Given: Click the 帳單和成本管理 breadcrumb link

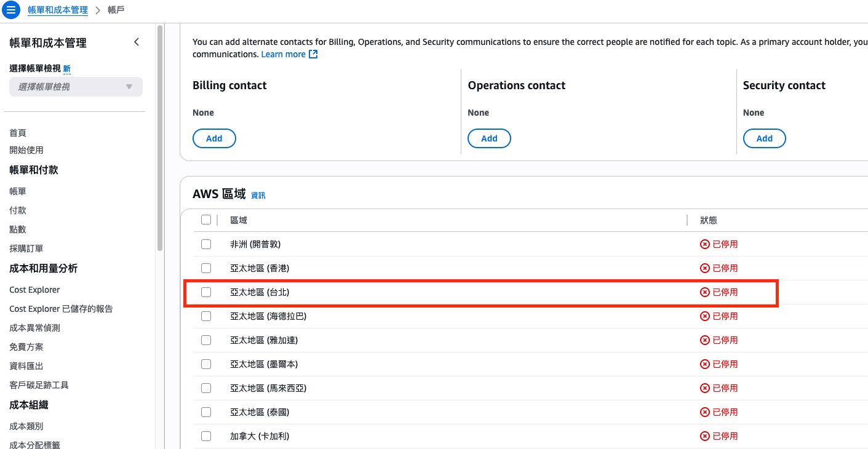Looking at the screenshot, I should (58, 10).
